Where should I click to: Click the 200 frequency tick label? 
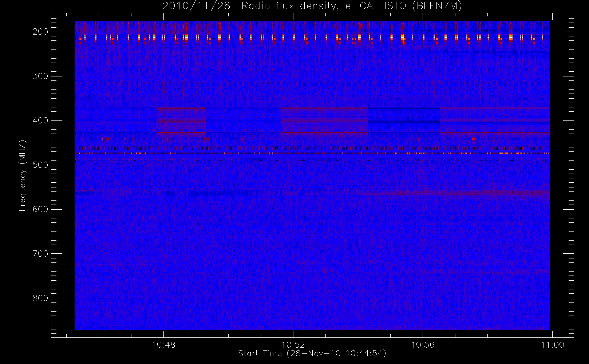40,32
